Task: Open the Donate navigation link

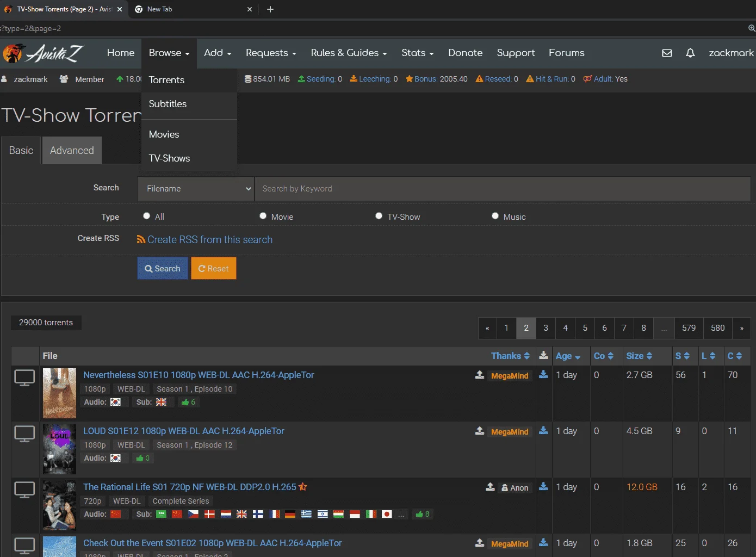Action: [x=466, y=53]
